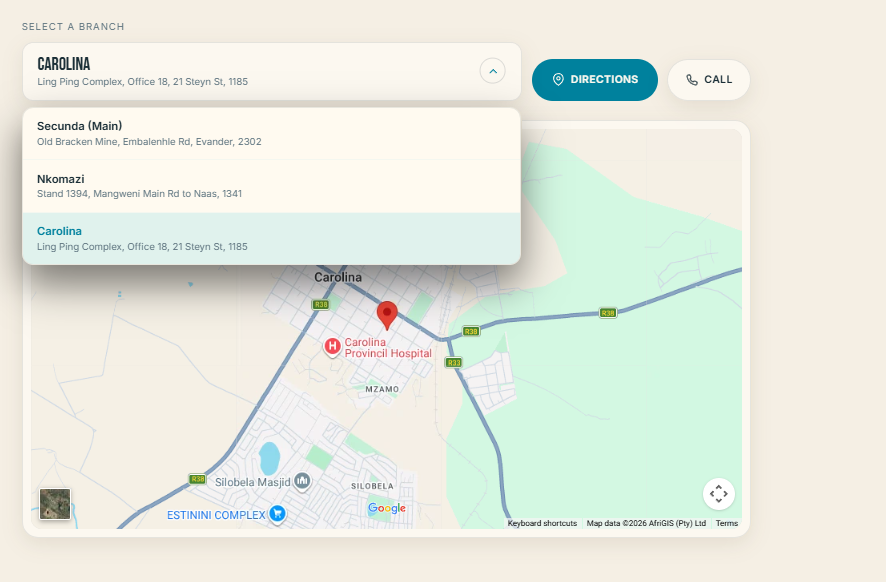This screenshot has height=582, width=886.
Task: Collapse the branch dropdown with the chevron
Action: point(493,71)
